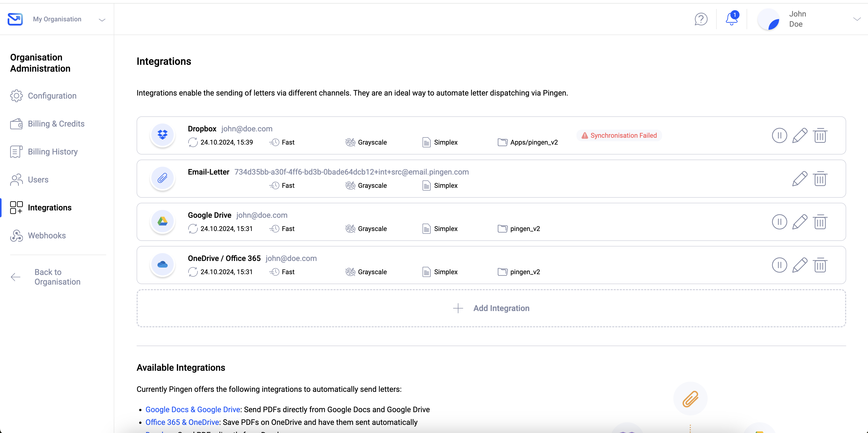Click the OneDrive cloud logo icon
This screenshot has width=868, height=433.
163,264
